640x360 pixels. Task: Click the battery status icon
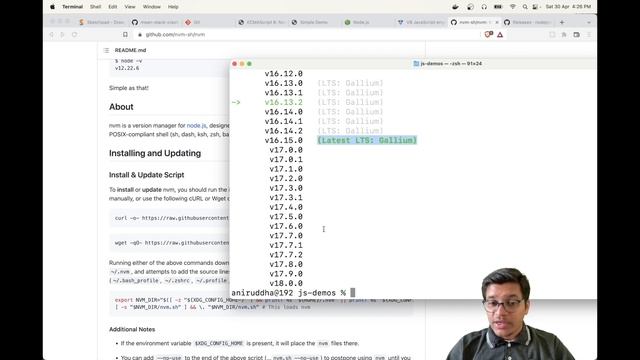pos(498,7)
